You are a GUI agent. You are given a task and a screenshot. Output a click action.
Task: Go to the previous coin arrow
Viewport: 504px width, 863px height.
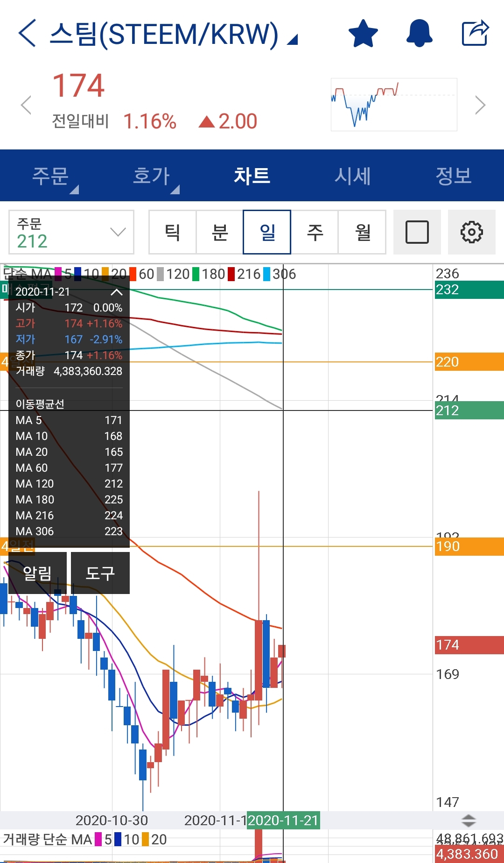26,105
